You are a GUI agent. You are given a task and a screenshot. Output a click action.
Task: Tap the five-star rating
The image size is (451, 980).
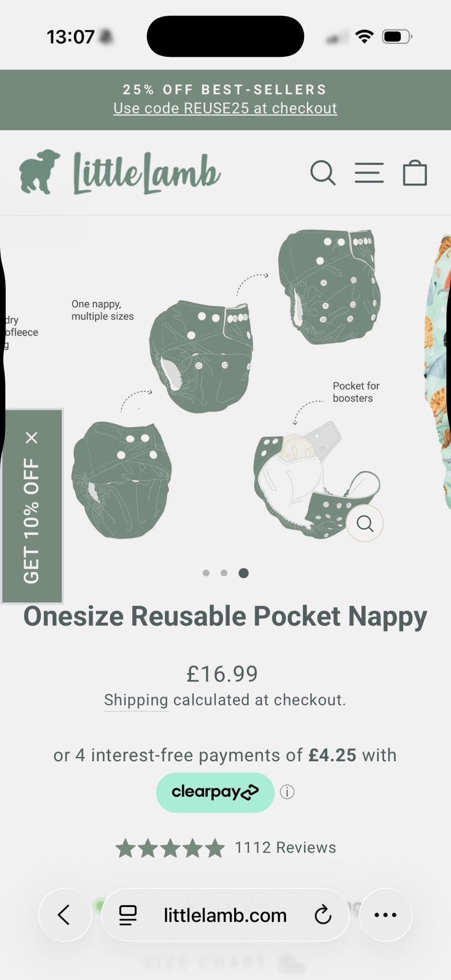170,848
